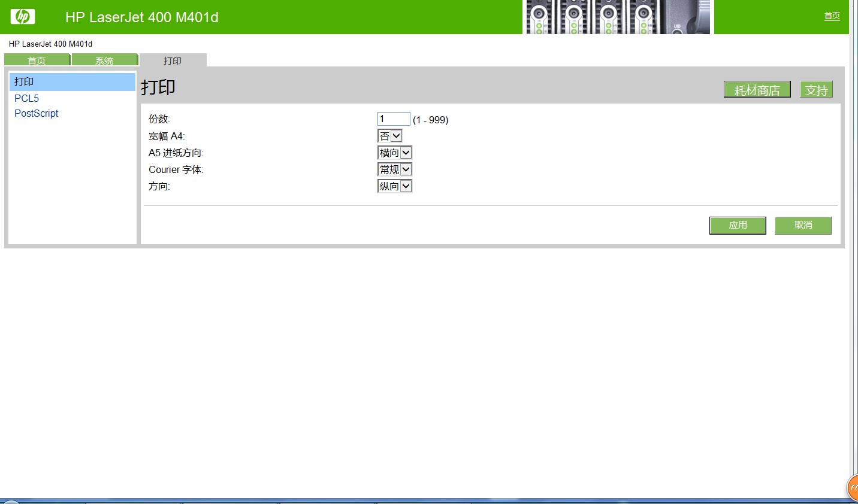This screenshot has height=504, width=858.
Task: Click the orange badge at the bottom right
Action: click(x=853, y=487)
